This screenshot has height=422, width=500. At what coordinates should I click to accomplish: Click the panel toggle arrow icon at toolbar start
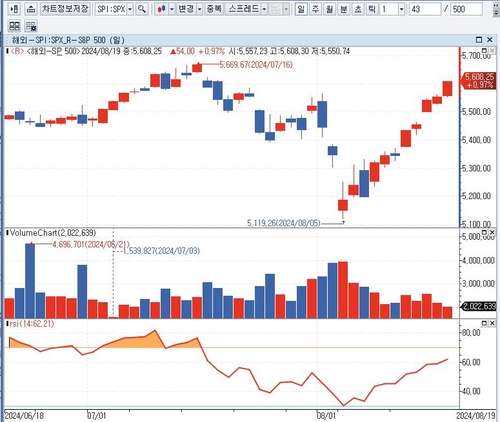coord(14,9)
